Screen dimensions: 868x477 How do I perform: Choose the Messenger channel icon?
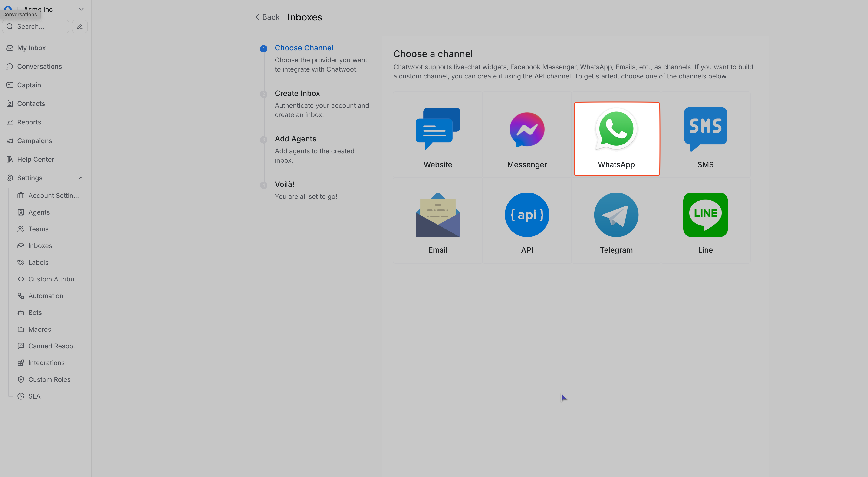527,130
